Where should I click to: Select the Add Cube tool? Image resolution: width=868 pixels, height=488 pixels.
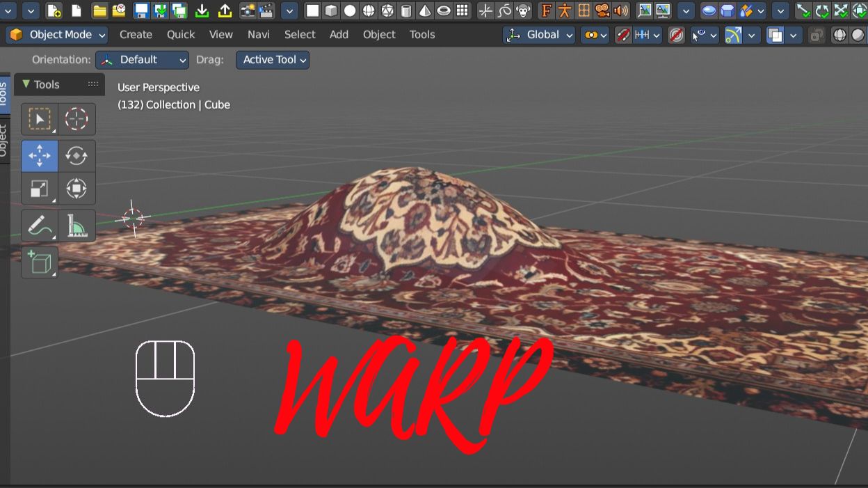pyautogui.click(x=39, y=263)
